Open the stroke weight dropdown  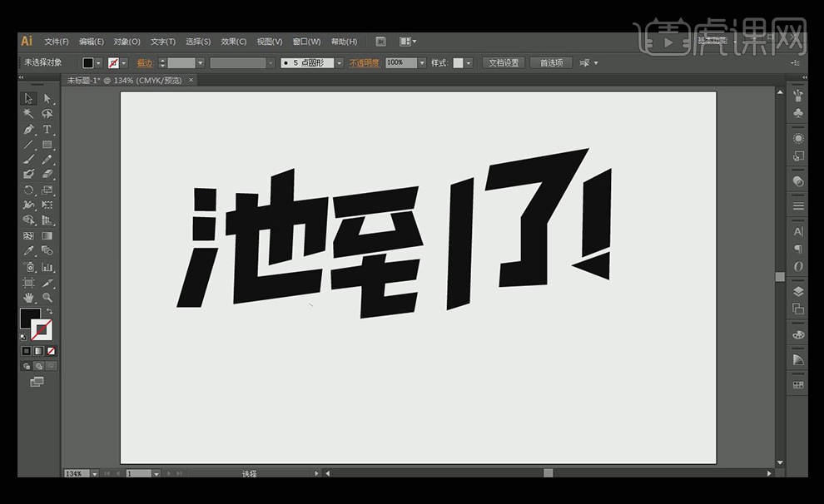pyautogui.click(x=201, y=63)
